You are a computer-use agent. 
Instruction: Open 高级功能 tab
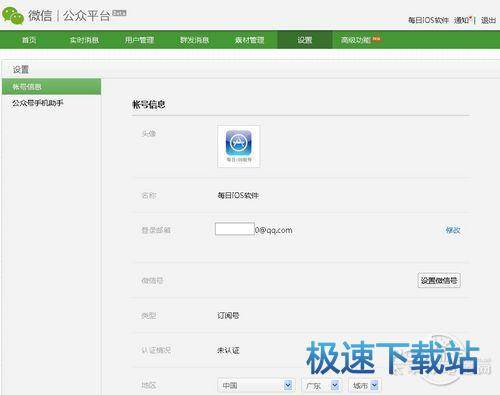tap(356, 40)
